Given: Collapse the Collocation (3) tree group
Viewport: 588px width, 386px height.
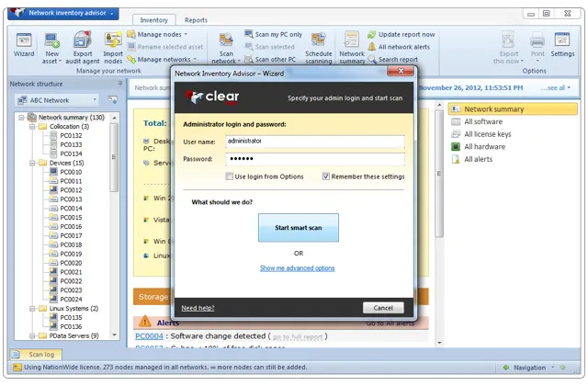Looking at the screenshot, I should [32, 127].
